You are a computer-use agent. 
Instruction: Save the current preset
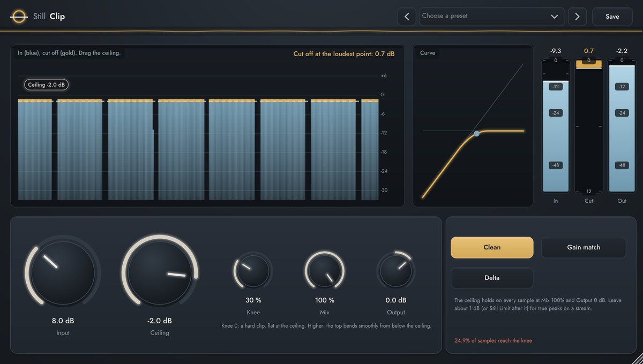(612, 17)
